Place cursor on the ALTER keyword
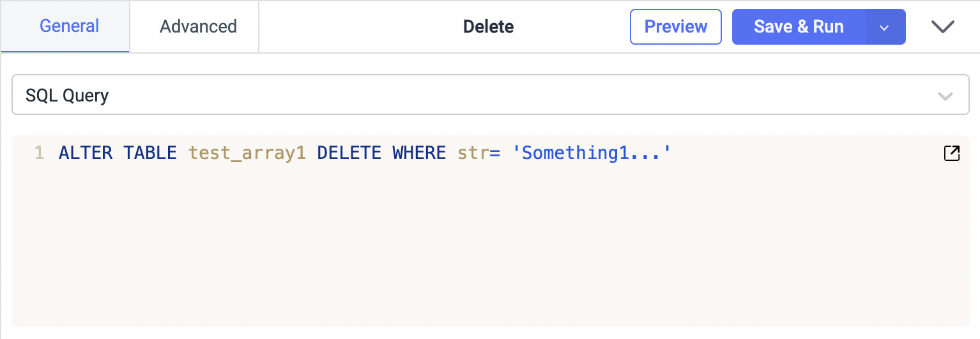 point(86,153)
